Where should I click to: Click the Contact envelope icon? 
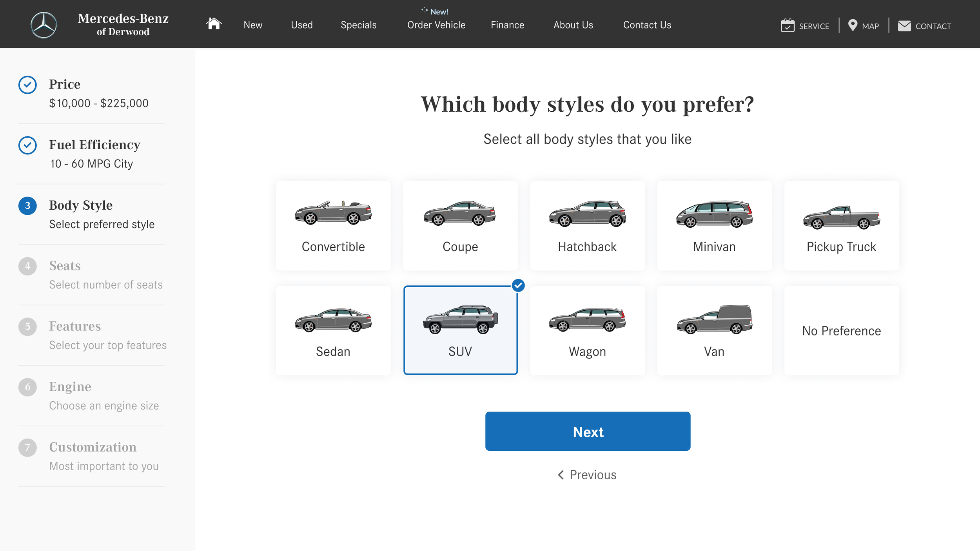coord(904,26)
